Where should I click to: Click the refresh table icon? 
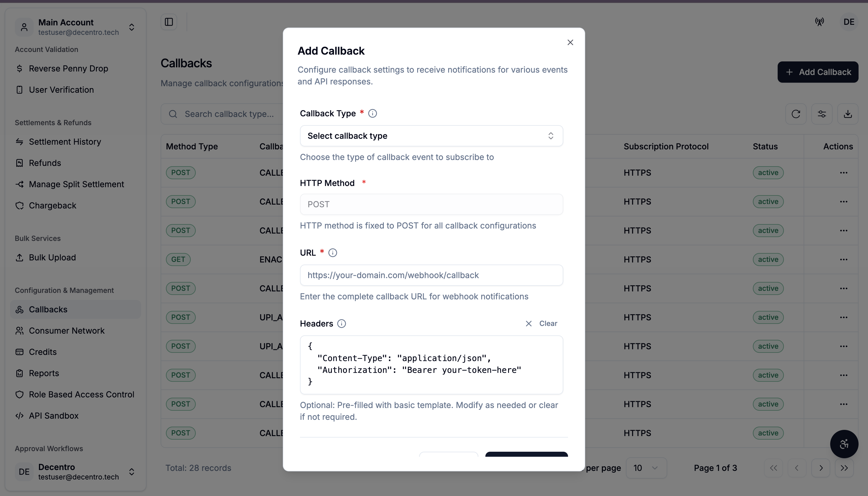pos(796,114)
